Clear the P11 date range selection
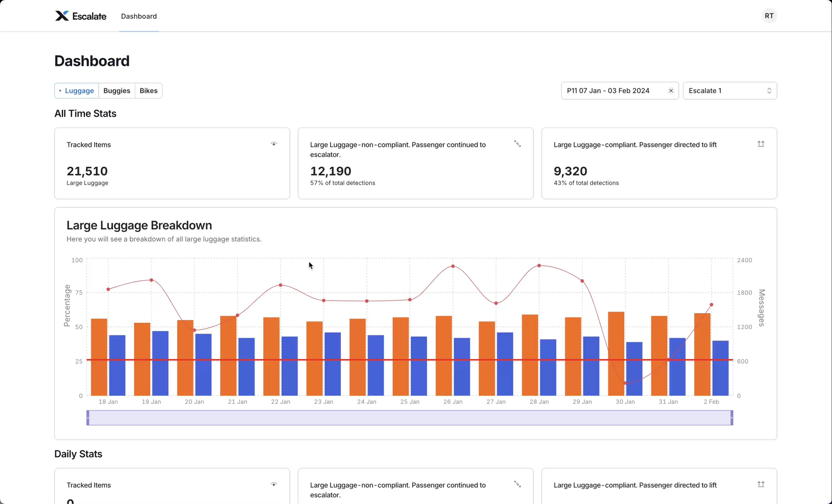Image resolution: width=832 pixels, height=504 pixels. (x=671, y=91)
